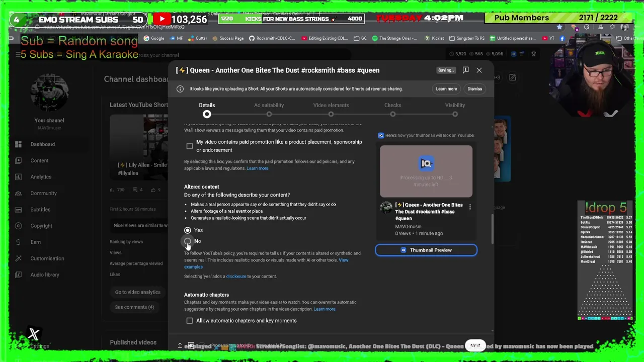
Task: Close the upload dialog with X
Action: pyautogui.click(x=479, y=70)
